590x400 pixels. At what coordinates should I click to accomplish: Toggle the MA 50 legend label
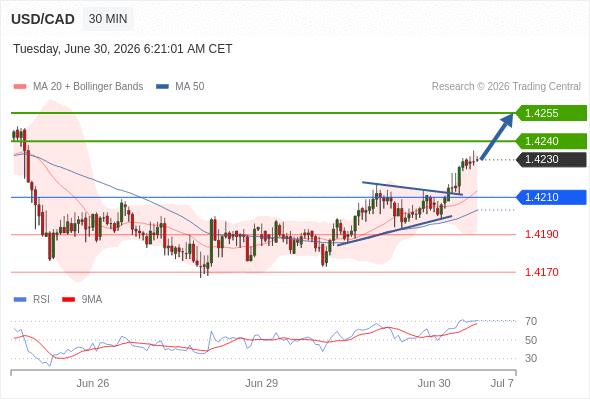coord(190,87)
